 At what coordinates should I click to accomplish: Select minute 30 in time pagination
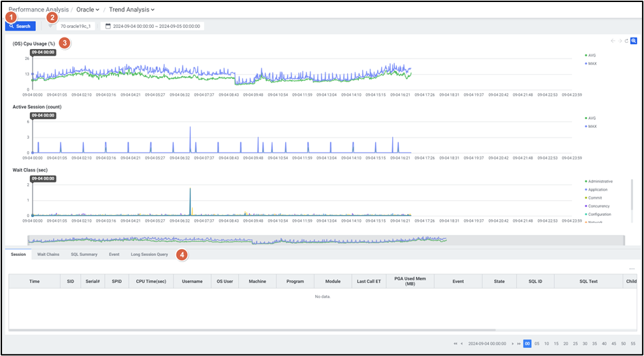584,344
